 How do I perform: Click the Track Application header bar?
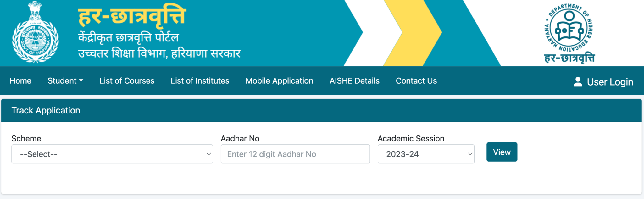tap(46, 110)
